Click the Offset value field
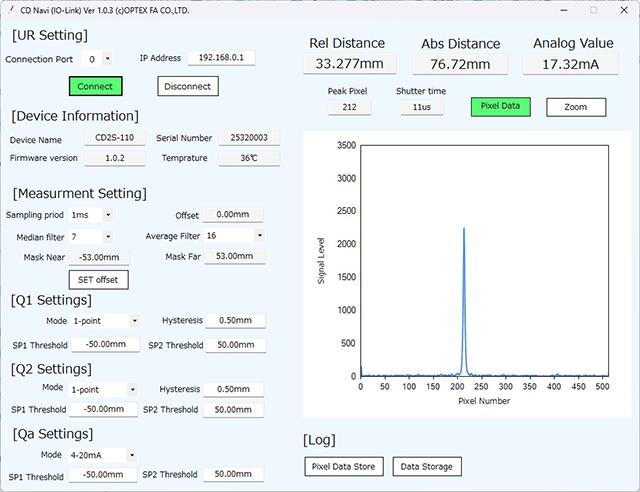This screenshot has height=492, width=640. tap(234, 214)
